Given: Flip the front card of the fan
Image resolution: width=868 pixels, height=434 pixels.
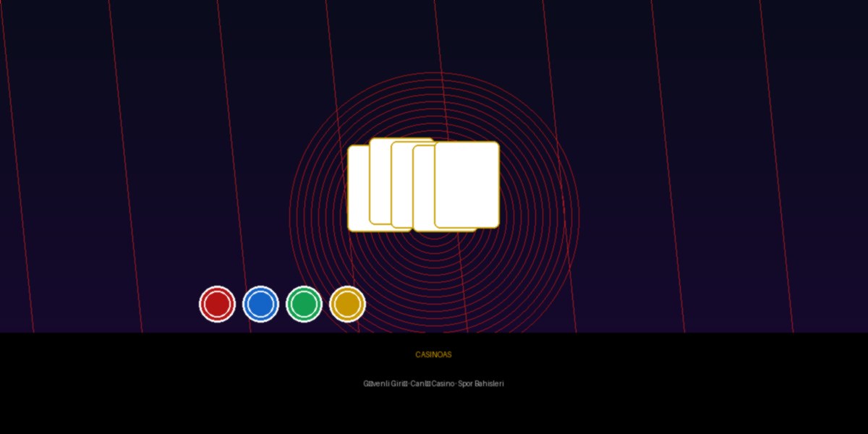Looking at the screenshot, I should pos(467,184).
